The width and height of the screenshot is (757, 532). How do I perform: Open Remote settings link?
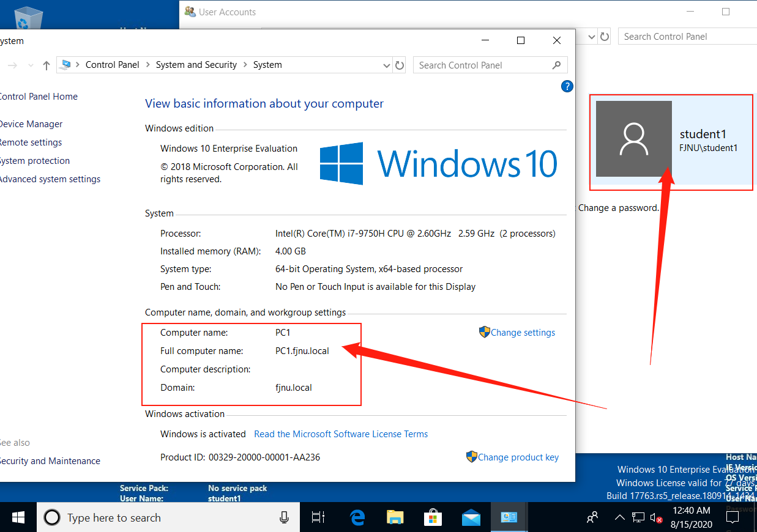31,142
